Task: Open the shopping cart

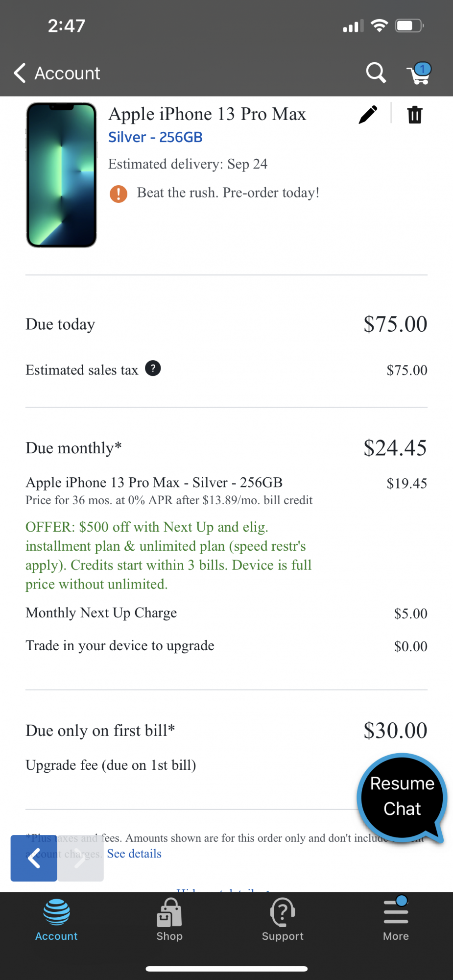Action: click(419, 73)
